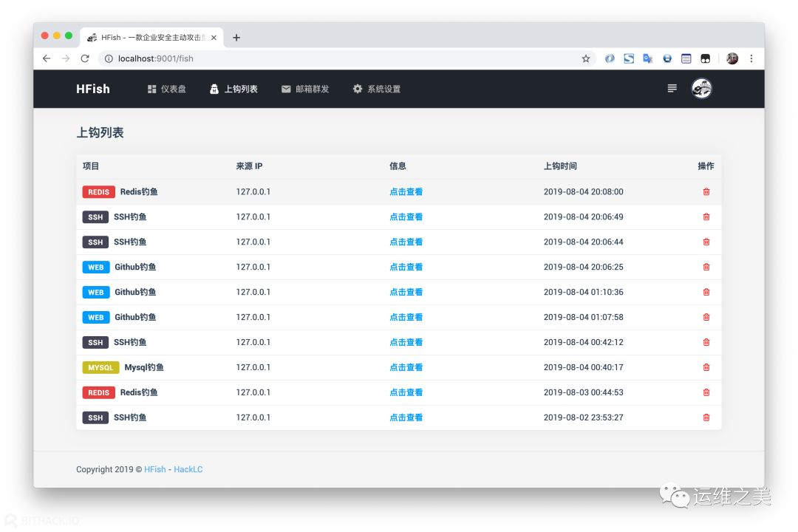This screenshot has width=798, height=532.
Task: Click the Google Translate extension icon
Action: tap(647, 58)
